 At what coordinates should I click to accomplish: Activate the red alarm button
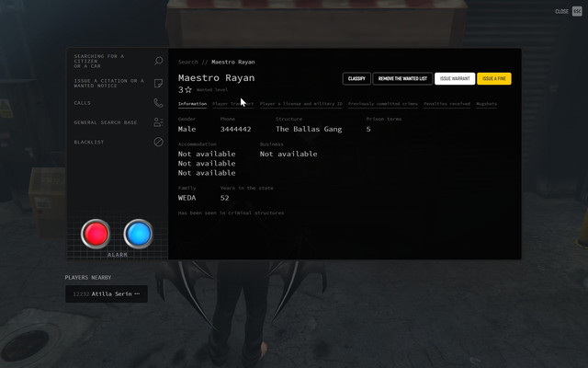96,234
